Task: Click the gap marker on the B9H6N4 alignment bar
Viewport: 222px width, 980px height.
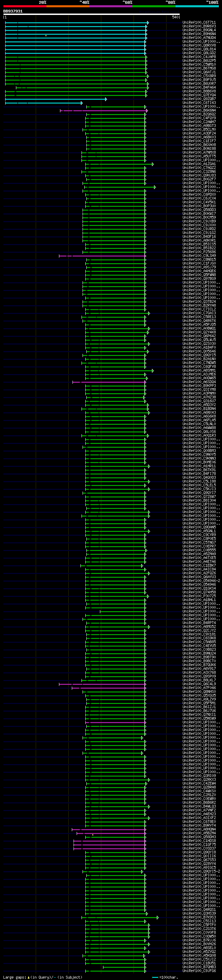Action: [46, 35]
